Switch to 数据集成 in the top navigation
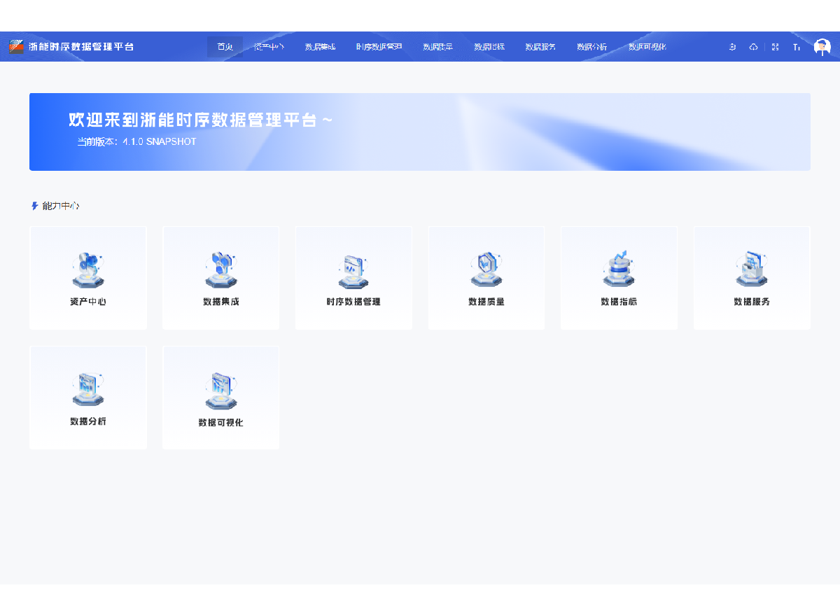The image size is (840, 616). pos(320,47)
